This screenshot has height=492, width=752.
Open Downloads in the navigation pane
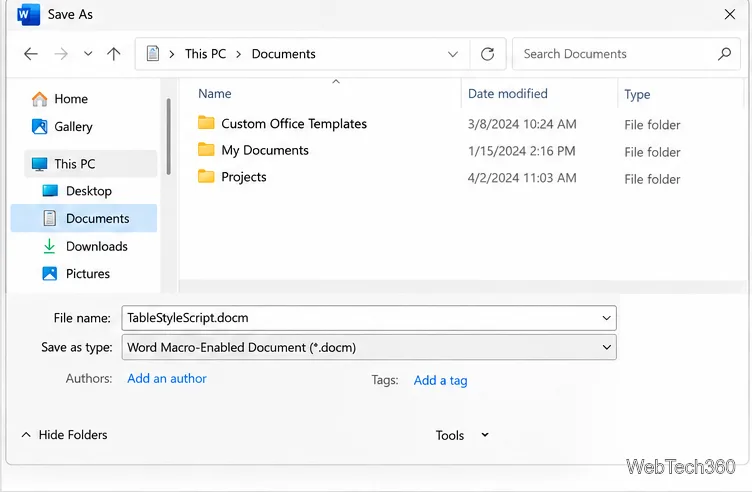point(97,246)
